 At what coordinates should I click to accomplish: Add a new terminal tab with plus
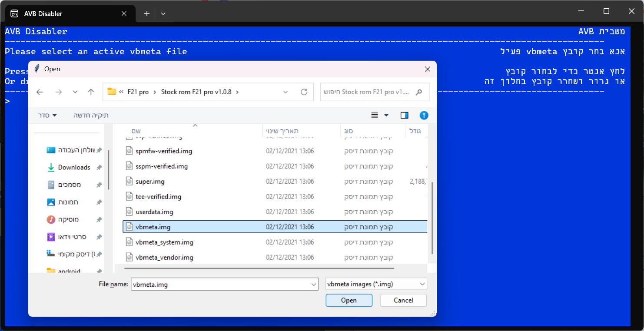[x=147, y=13]
